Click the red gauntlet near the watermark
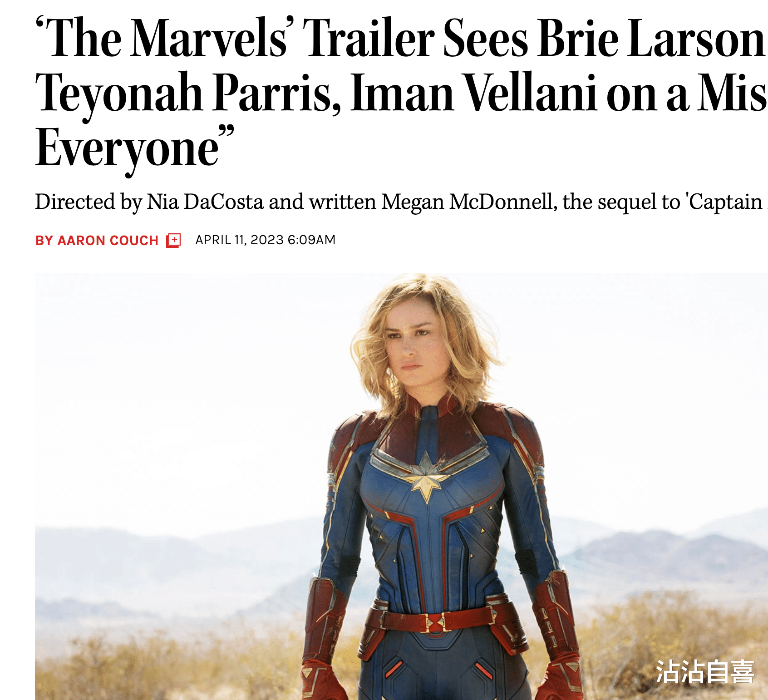Image resolution: width=768 pixels, height=700 pixels. point(557,636)
